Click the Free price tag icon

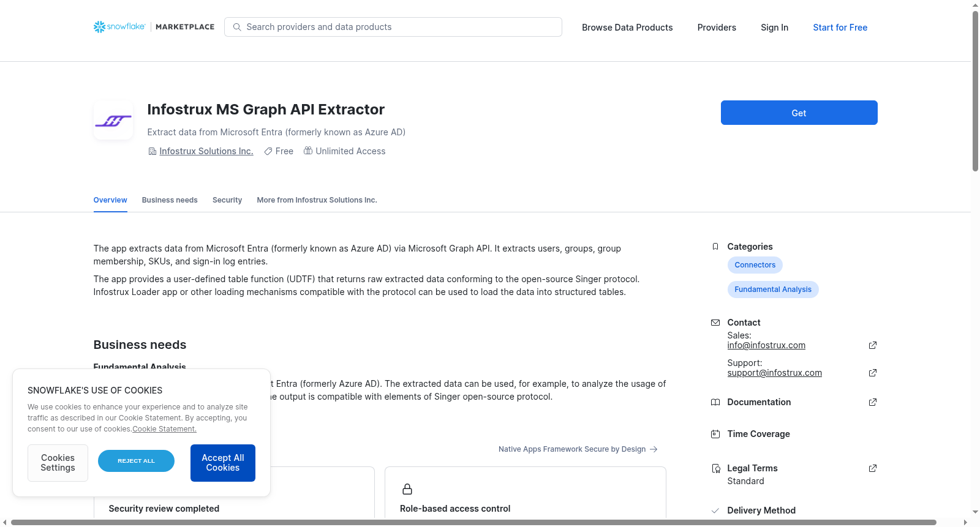pos(268,151)
